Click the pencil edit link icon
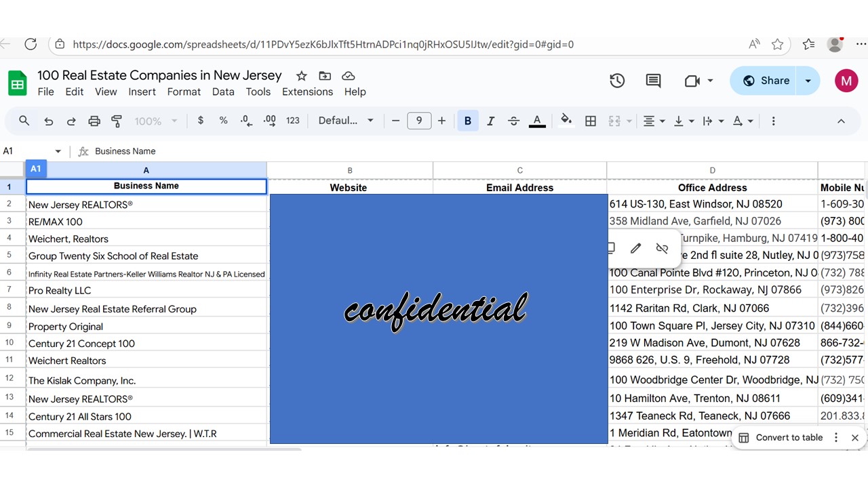Viewport: 868px width, 488px height. tap(635, 248)
